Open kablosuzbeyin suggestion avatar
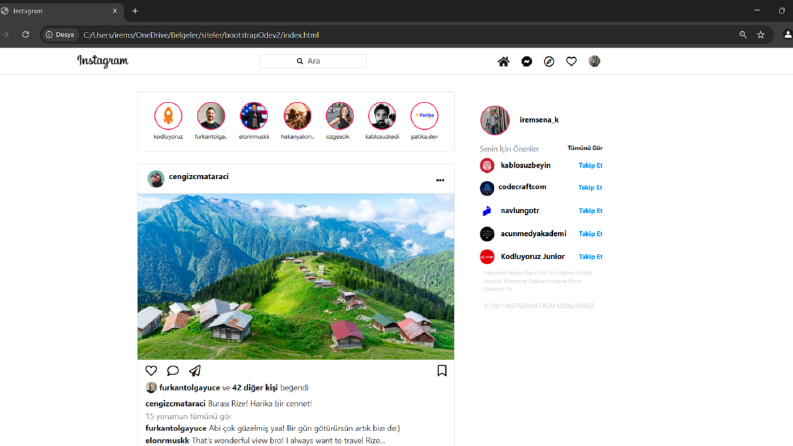This screenshot has width=793, height=446. (x=487, y=165)
